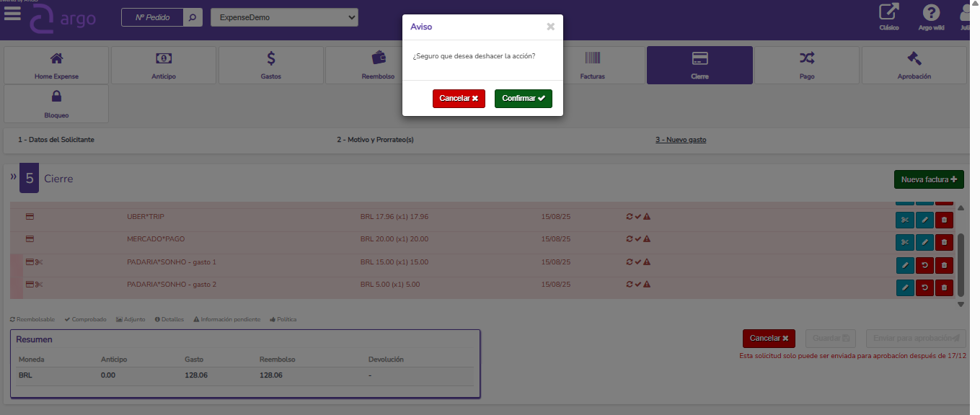Open the ExpenseDemo dropdown
Image resolution: width=980 pixels, height=415 pixels.
point(284,17)
